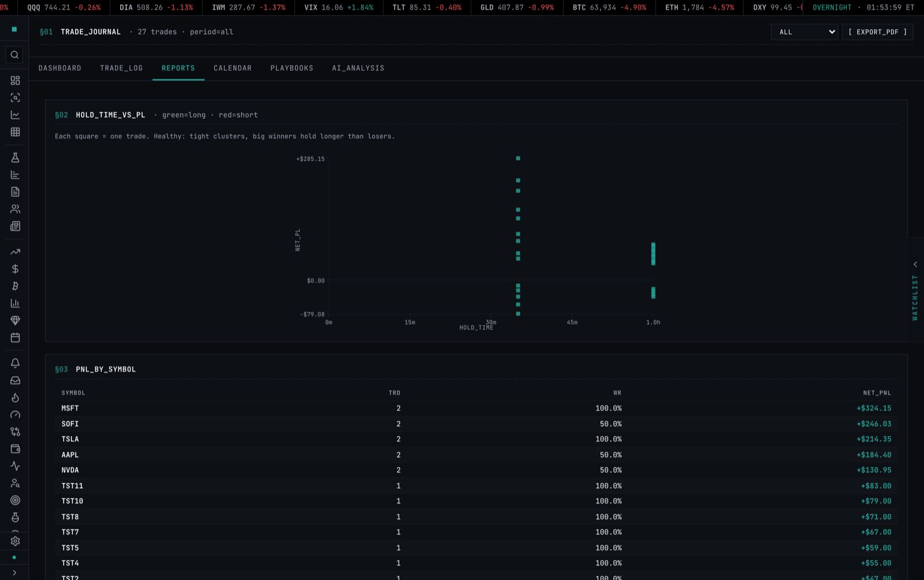
Task: Click the lowest trade square at -$79.08
Action: 518,314
